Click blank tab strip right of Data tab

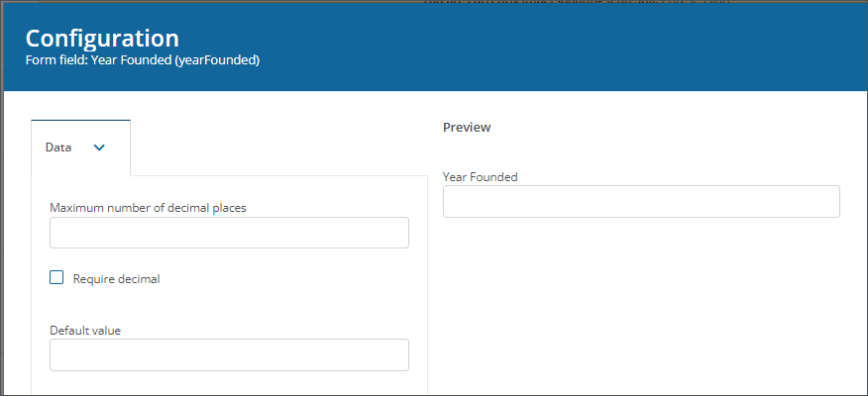277,148
